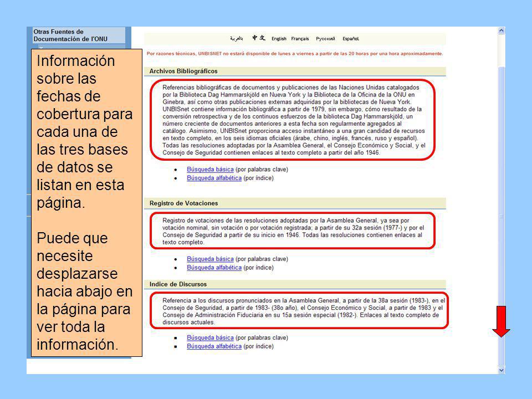Open Búsqueda alfabética under Registro de Votaciones
Screen dimensions: 532x399
coord(214,267)
